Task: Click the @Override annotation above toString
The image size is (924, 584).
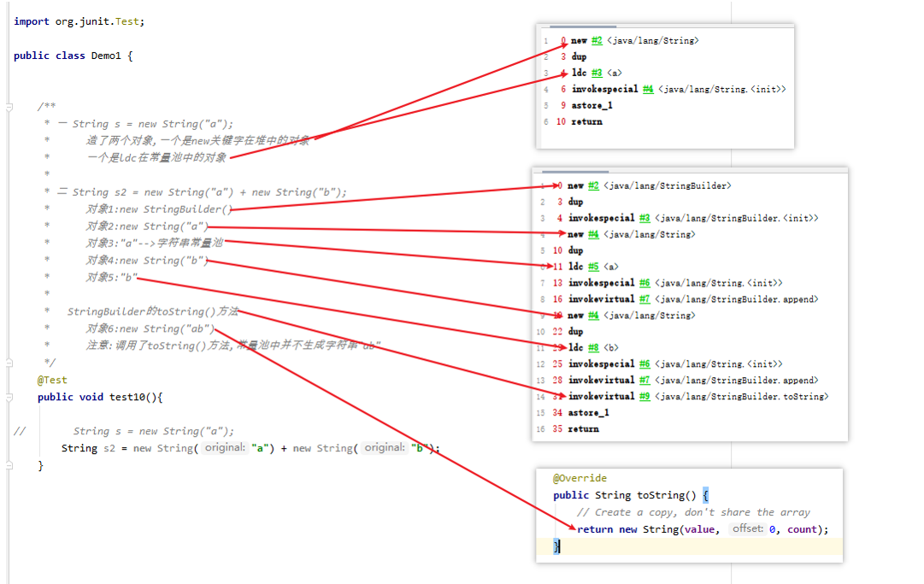Action: [580, 479]
